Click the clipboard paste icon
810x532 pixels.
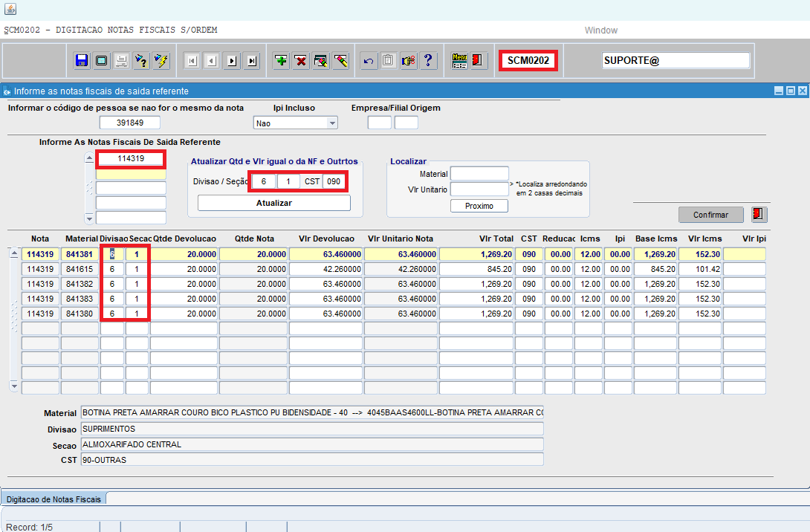pyautogui.click(x=388, y=61)
